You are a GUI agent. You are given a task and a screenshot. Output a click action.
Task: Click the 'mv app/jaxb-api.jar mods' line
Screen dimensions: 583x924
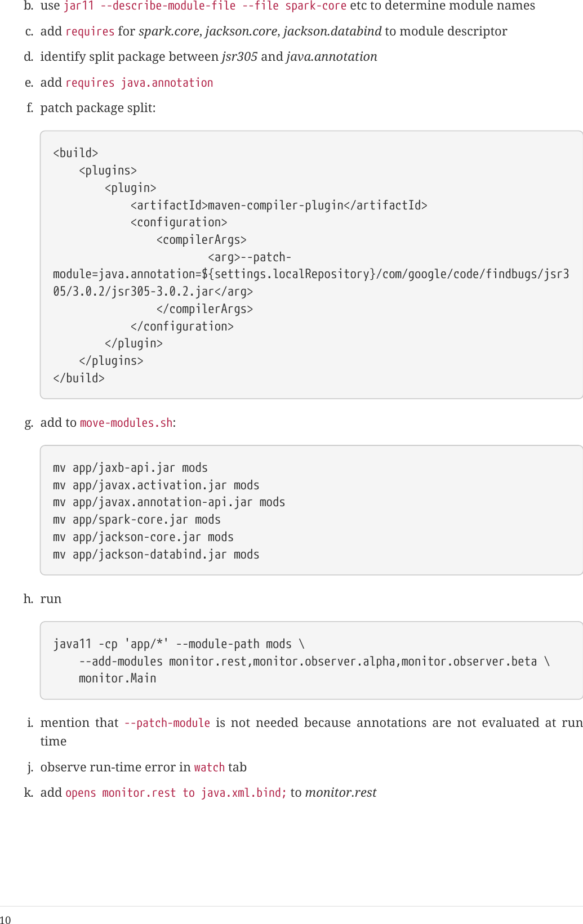tap(130, 468)
